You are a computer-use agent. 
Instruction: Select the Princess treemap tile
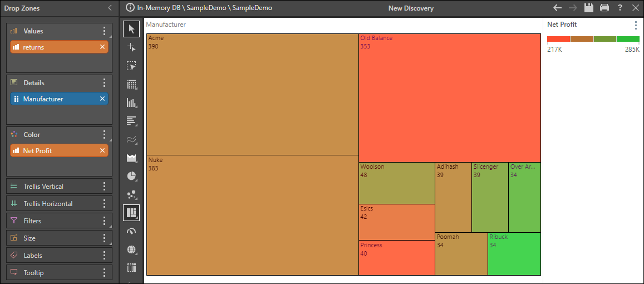tap(397, 258)
